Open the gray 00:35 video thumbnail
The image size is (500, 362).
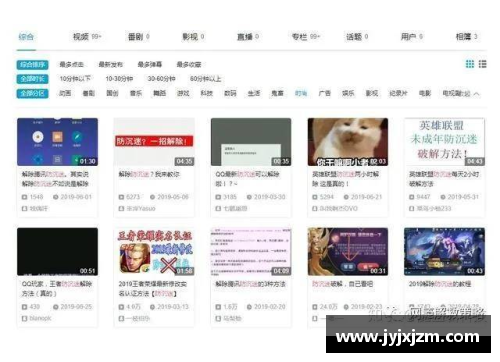point(251,142)
